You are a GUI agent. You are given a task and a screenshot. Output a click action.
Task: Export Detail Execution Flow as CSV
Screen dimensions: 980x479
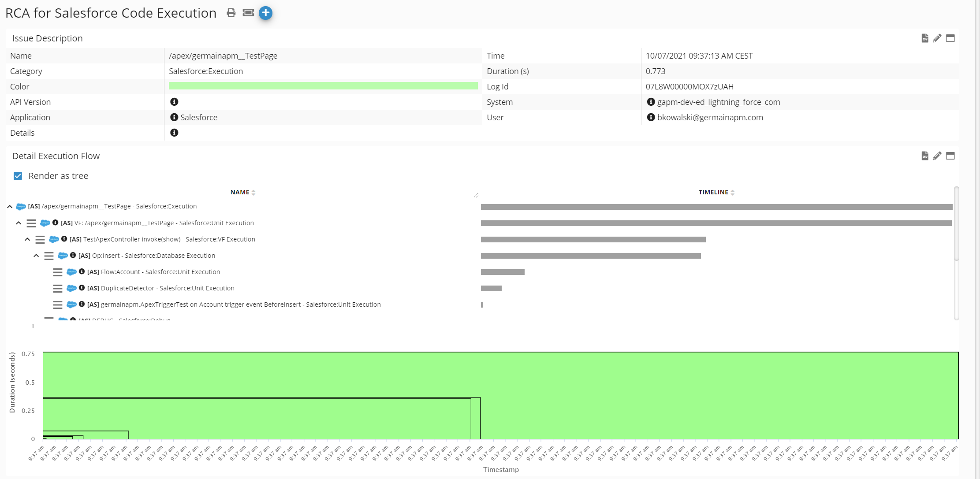[925, 156]
